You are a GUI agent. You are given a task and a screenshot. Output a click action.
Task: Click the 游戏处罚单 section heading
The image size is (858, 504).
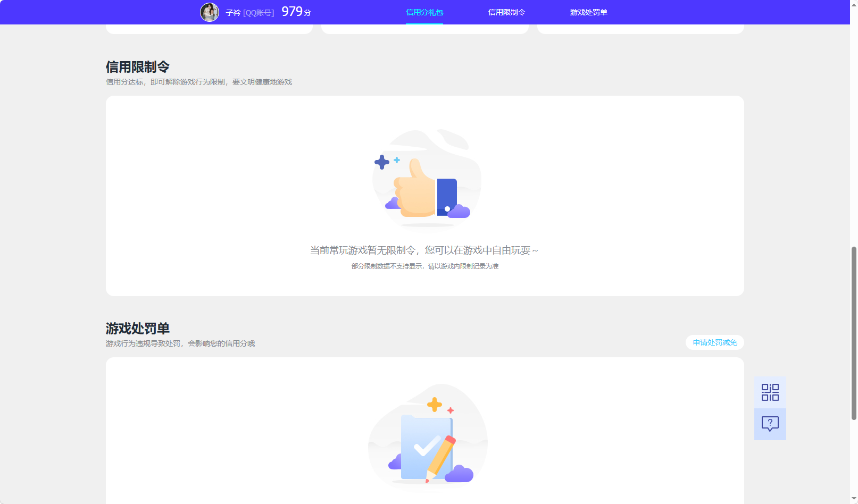[x=138, y=329]
